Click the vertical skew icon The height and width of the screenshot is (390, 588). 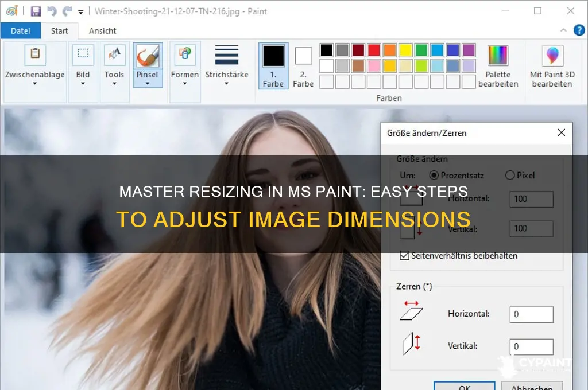click(x=412, y=343)
